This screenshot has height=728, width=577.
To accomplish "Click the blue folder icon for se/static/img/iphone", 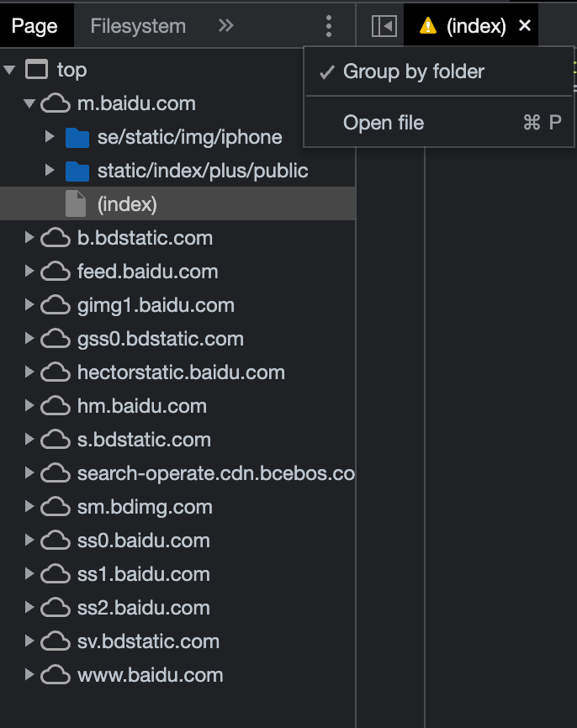I will [x=77, y=137].
